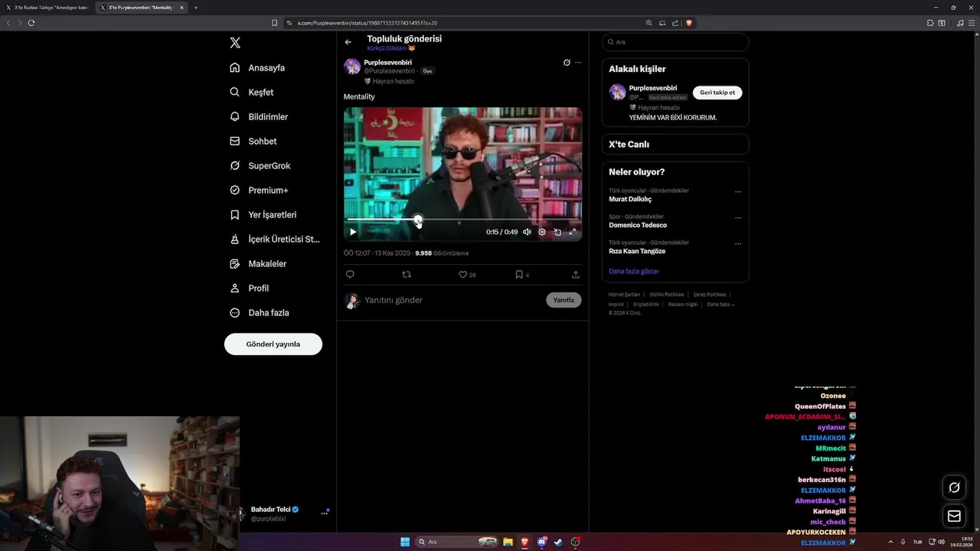Open more options for Murat Dalkılıç trend
This screenshot has width=980, height=551.
(x=738, y=192)
